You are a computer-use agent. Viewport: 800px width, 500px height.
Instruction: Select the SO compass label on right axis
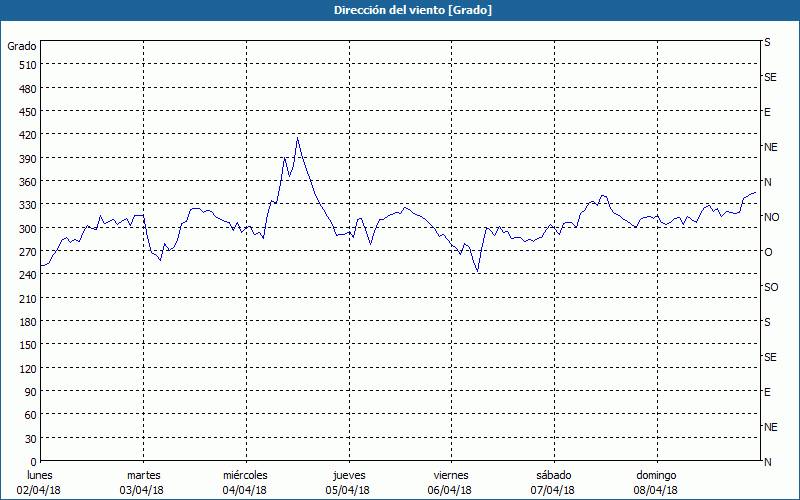[771, 287]
